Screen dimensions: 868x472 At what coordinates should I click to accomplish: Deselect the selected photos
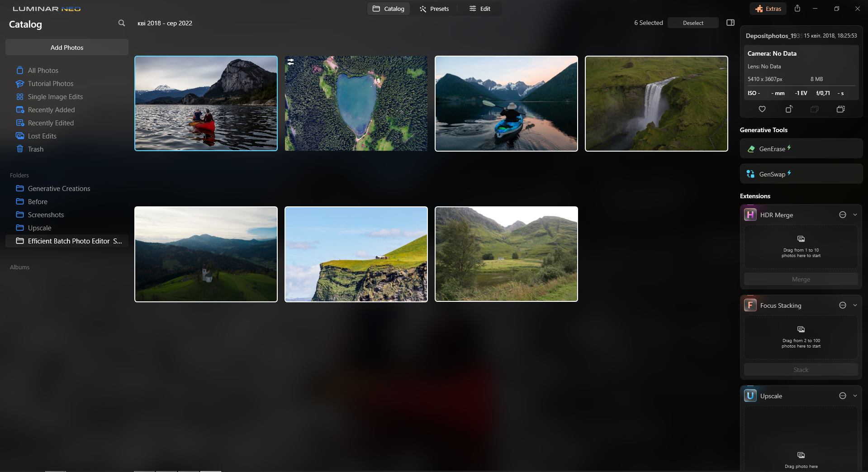(693, 23)
